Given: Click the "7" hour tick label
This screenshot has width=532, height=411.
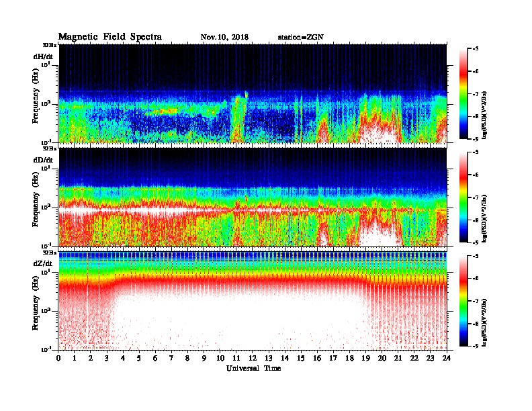Looking at the screenshot, I should tap(172, 359).
